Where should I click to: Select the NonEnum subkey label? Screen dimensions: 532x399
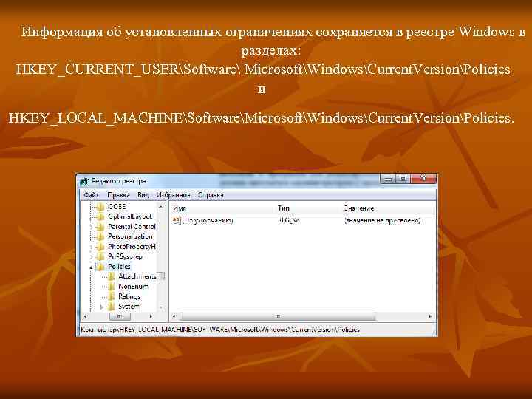[133, 287]
